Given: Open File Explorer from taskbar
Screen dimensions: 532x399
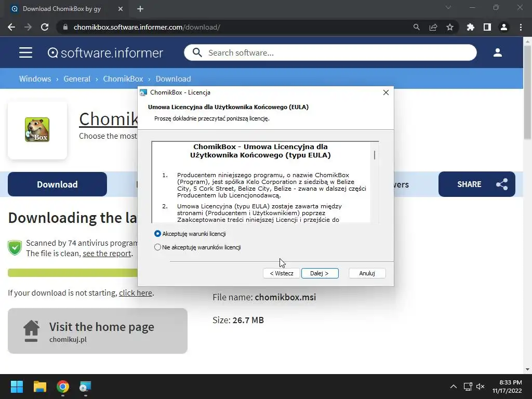Looking at the screenshot, I should coord(39,387).
